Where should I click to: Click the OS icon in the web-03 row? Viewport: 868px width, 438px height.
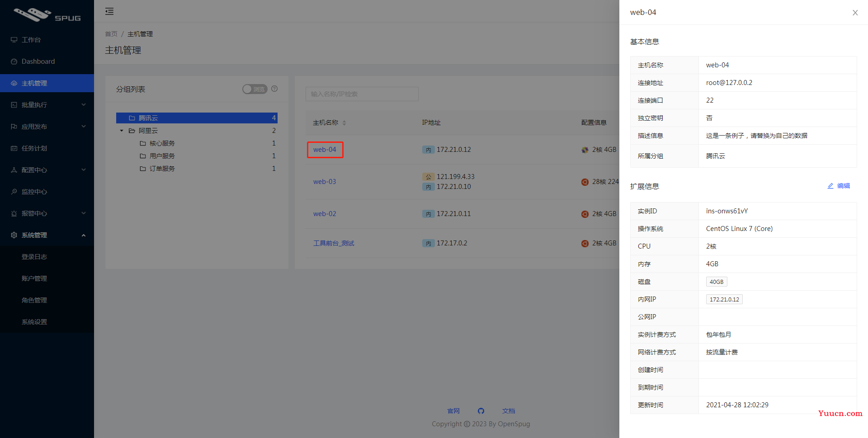coord(585,182)
